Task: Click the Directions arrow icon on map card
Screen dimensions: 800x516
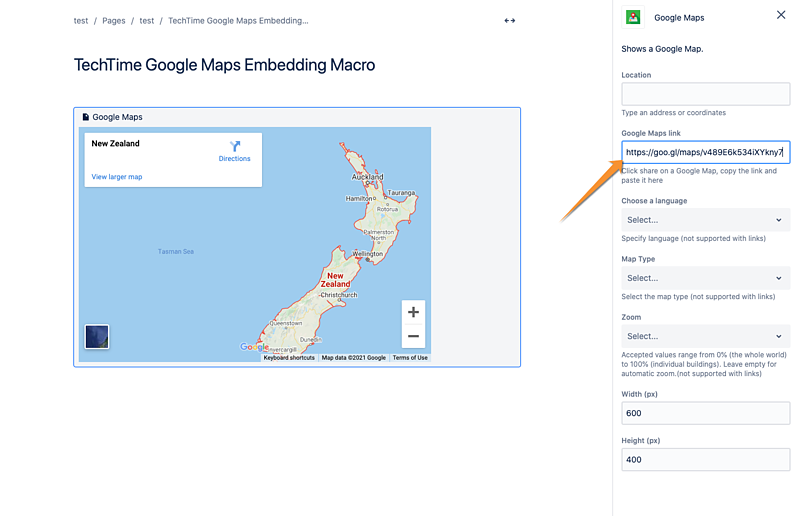Action: click(235, 146)
